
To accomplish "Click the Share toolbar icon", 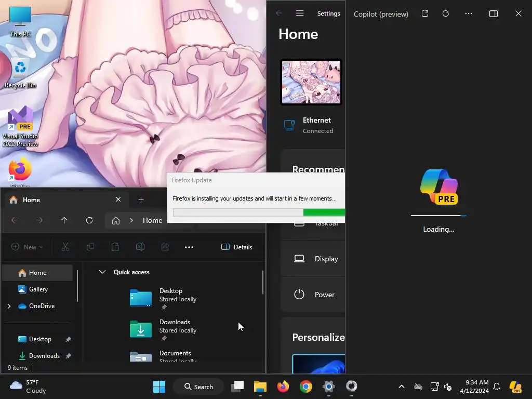I will click(x=165, y=247).
